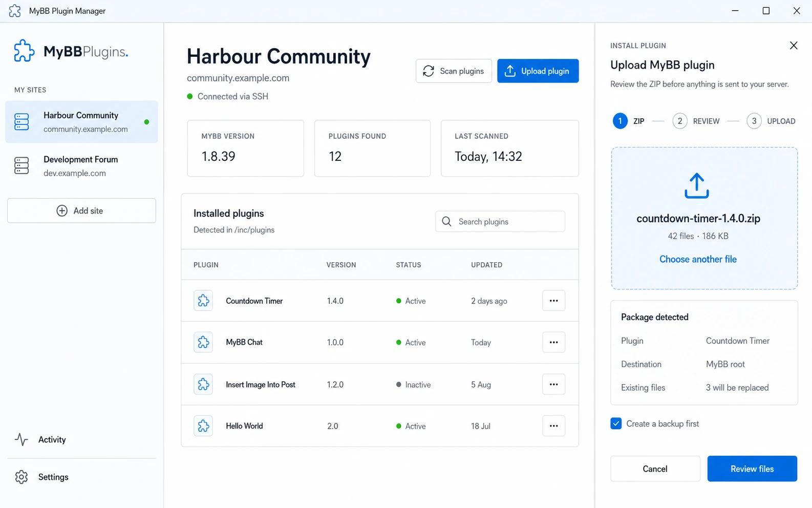Open the Activity pulse icon in the sidebar
Screen dimensions: 812x508
[22, 439]
